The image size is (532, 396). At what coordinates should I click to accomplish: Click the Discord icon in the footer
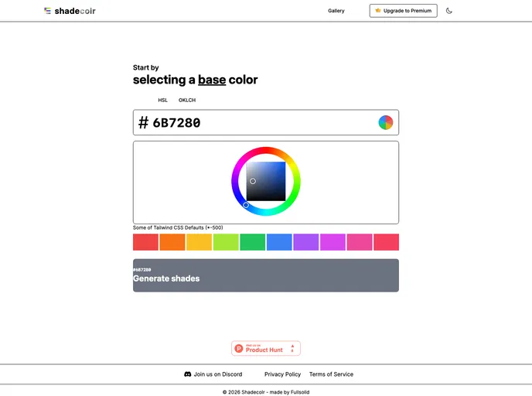(x=188, y=374)
